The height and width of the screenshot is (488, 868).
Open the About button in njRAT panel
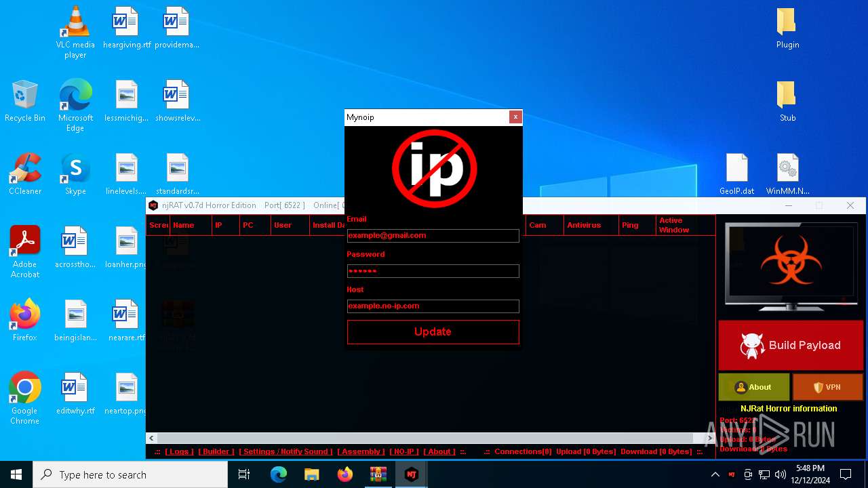754,387
